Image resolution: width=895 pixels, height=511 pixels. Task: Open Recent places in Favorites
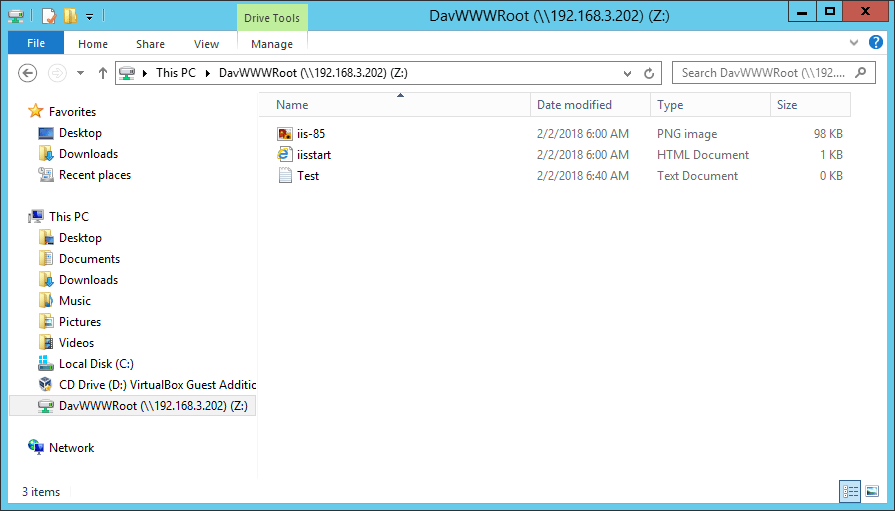[95, 175]
